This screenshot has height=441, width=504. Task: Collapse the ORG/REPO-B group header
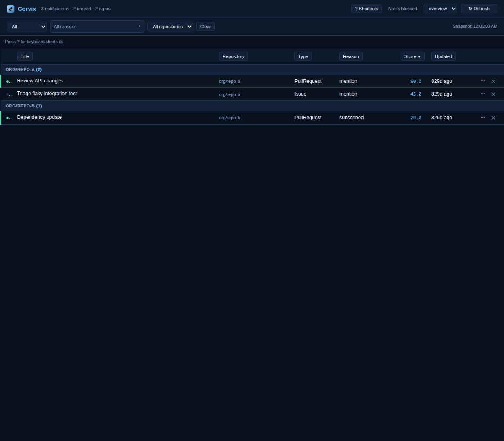coord(252,106)
